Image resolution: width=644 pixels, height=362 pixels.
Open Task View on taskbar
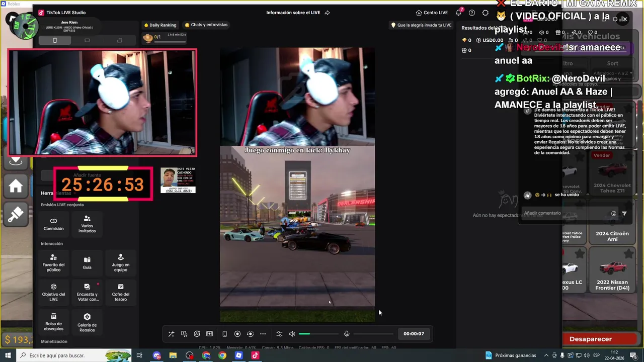pos(139,355)
